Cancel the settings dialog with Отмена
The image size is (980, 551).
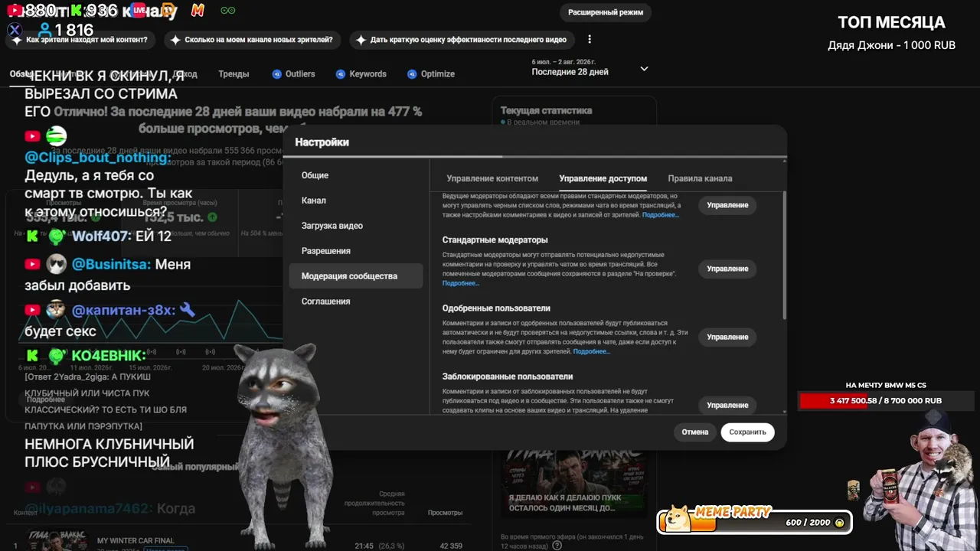click(x=695, y=432)
